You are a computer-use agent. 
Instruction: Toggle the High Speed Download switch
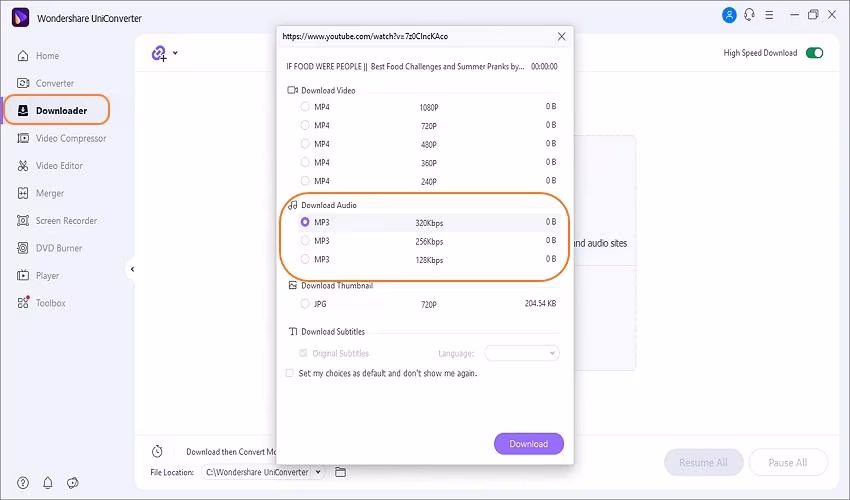(814, 53)
